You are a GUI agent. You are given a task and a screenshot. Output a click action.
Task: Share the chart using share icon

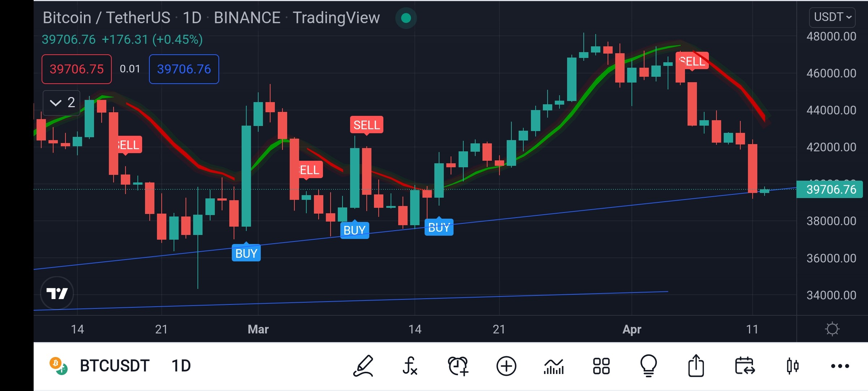pos(696,366)
